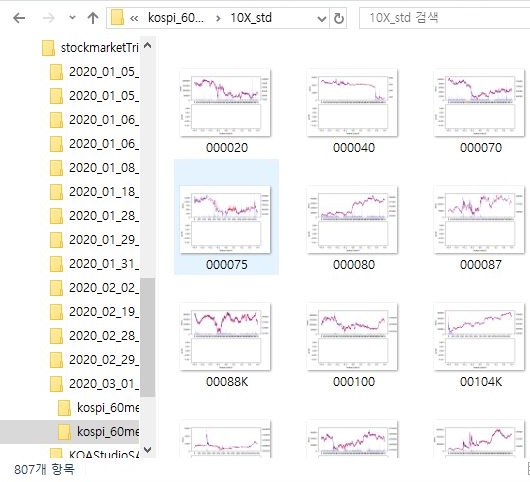Select the 000070 chart thumbnail

479,103
